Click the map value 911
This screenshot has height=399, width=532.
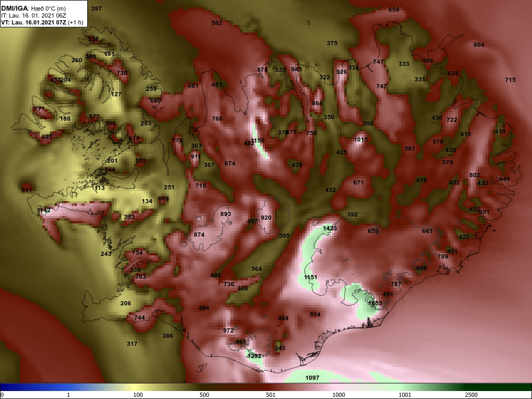click(x=195, y=157)
